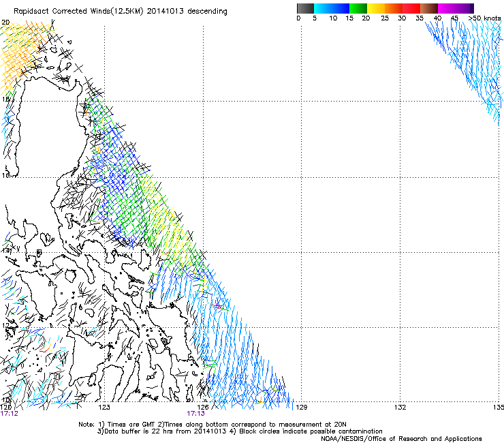Click the magenta 40-45 knots color band

click(447, 8)
